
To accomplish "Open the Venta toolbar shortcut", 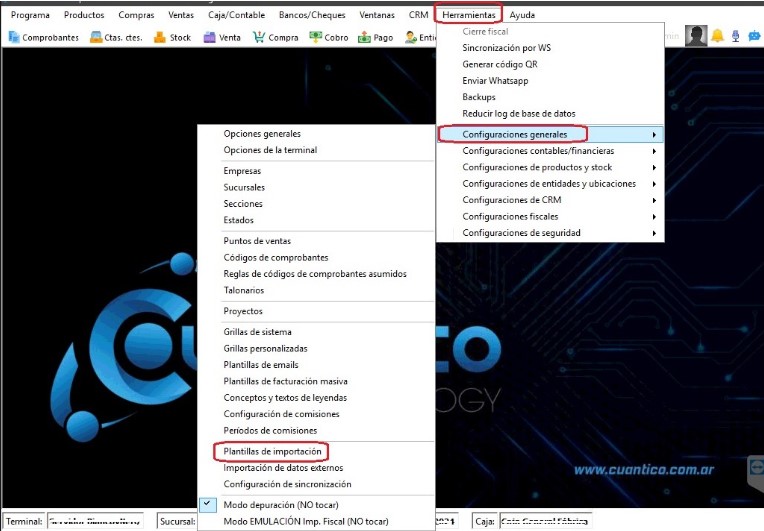I will click(222, 37).
